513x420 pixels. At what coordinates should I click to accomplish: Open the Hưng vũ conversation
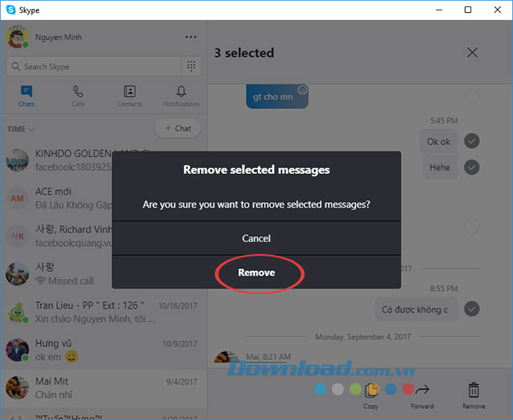[x=103, y=349]
